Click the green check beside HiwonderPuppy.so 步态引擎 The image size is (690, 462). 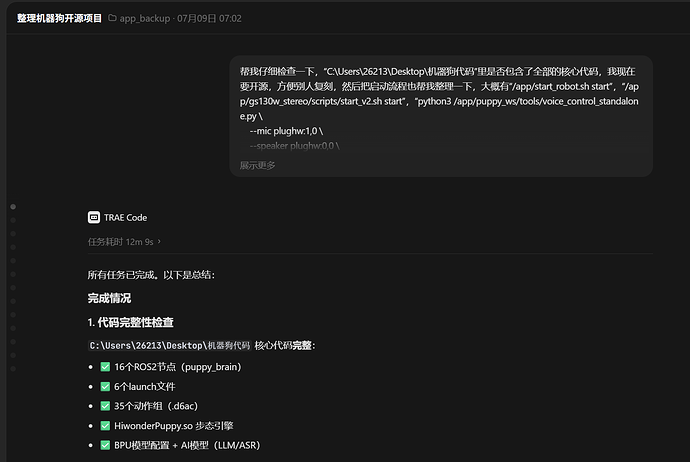point(105,426)
